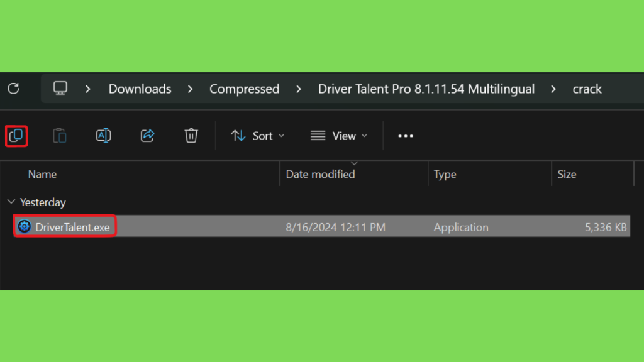
Task: Click the Yesterday group label
Action: (43, 202)
